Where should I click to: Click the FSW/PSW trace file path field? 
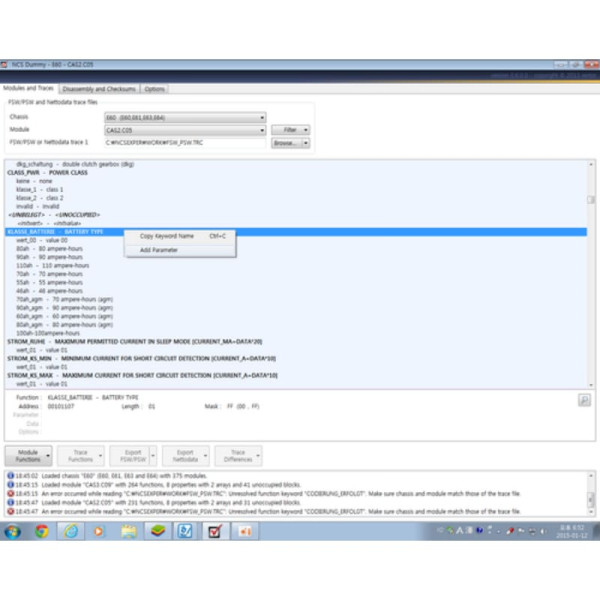[x=185, y=143]
